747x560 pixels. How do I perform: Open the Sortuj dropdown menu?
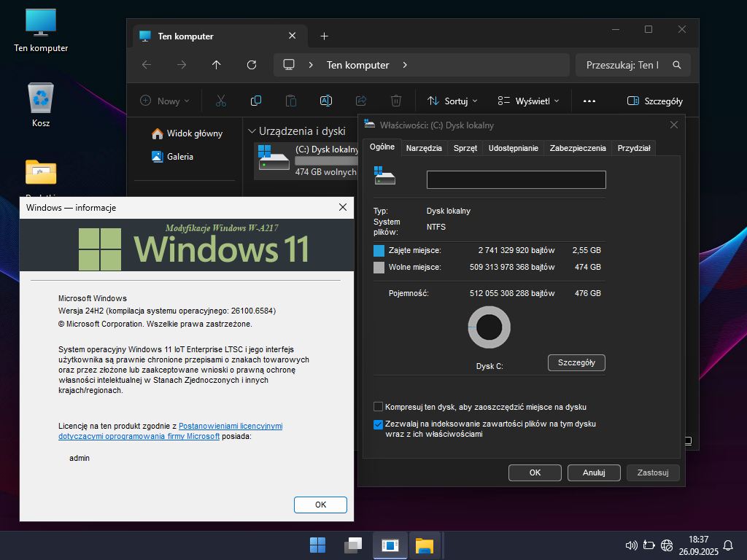click(452, 101)
